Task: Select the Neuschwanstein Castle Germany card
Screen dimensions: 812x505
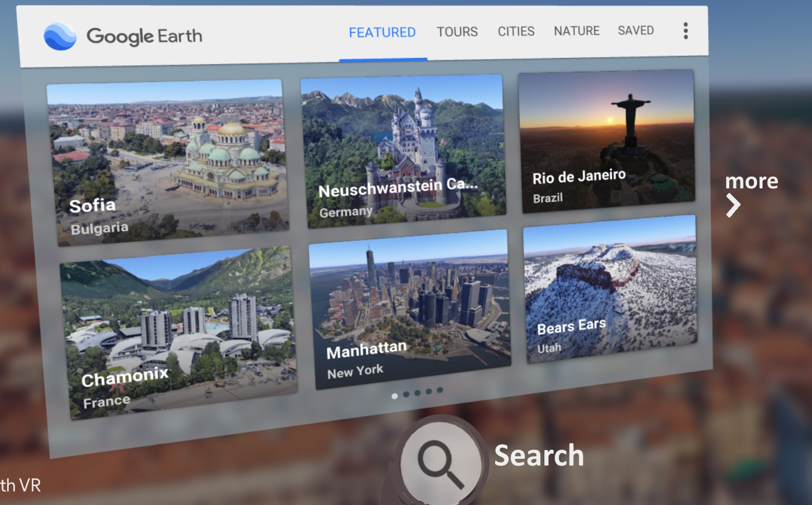Action: click(x=404, y=151)
